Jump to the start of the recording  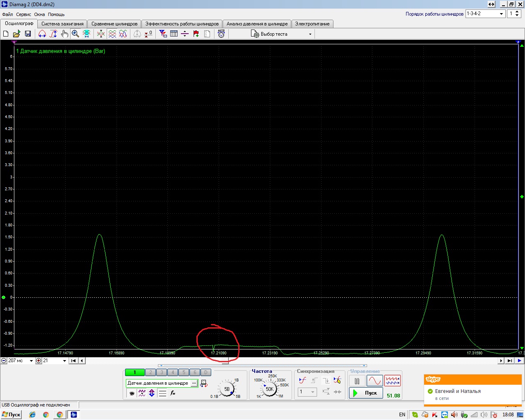point(73,361)
